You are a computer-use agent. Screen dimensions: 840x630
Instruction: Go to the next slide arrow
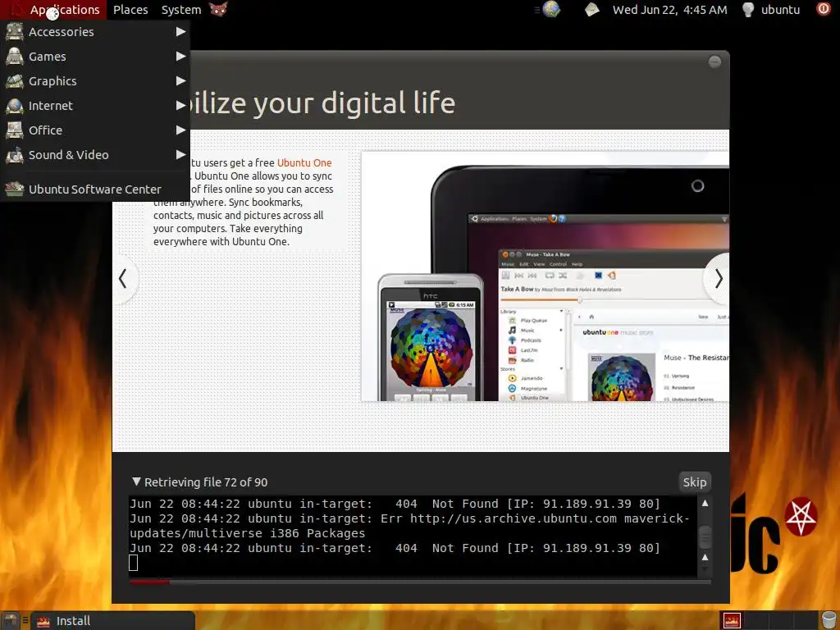click(x=718, y=279)
